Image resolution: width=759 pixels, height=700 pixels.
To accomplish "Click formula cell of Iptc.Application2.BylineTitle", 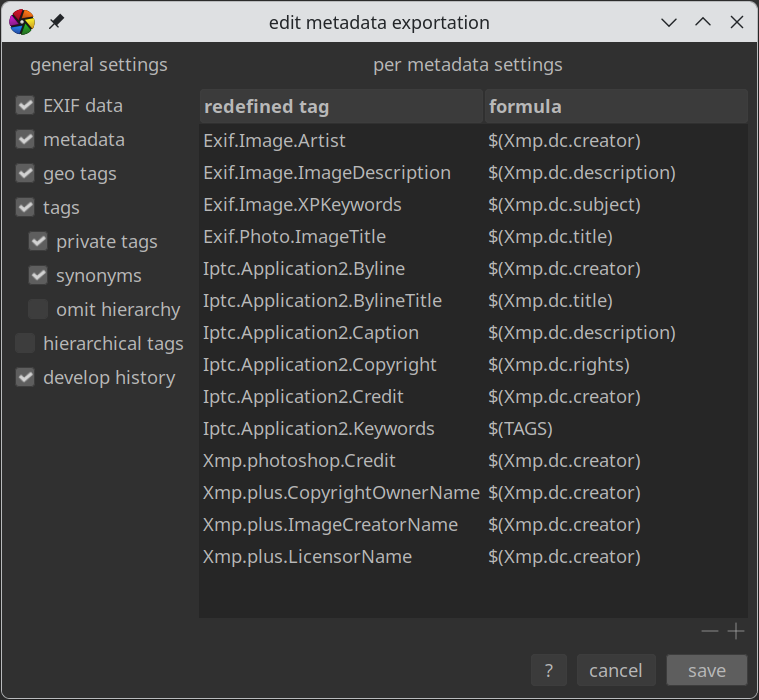I will coord(550,301).
